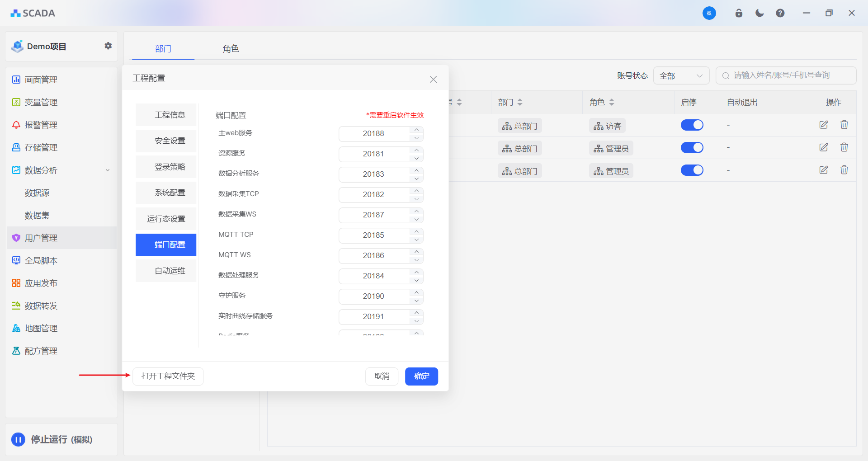Click the project settings gear icon
The image size is (868, 461).
pos(108,46)
